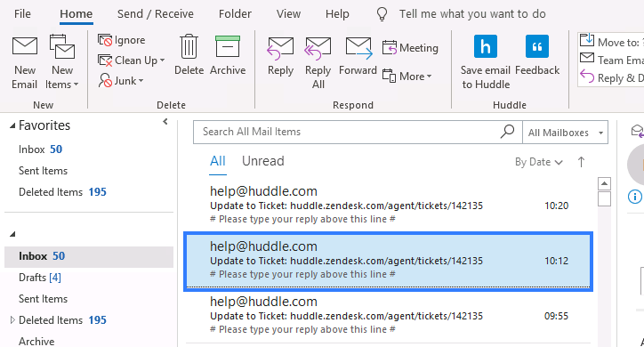This screenshot has width=644, height=347.
Task: Collapse the Favorites section
Action: click(12, 125)
